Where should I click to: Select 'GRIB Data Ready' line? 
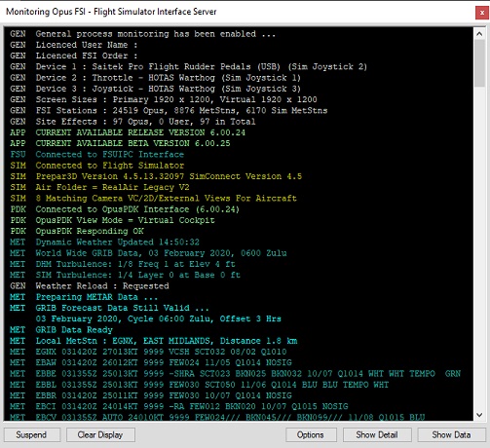[61, 329]
